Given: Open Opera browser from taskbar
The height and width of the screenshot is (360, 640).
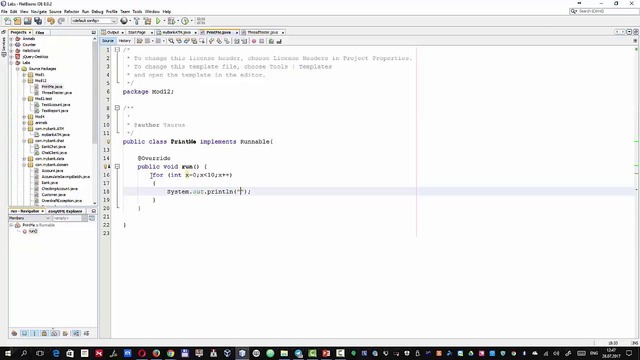Looking at the screenshot, I should (x=142, y=353).
